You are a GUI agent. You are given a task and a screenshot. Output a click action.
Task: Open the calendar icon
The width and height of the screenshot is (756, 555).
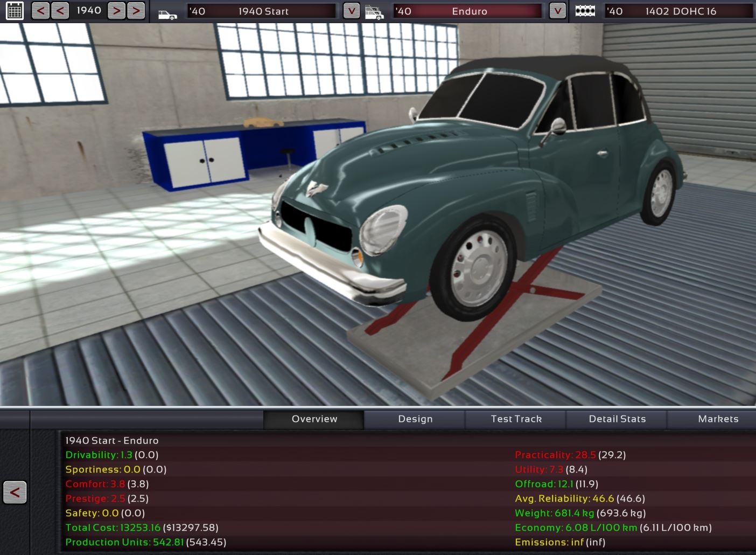point(15,11)
